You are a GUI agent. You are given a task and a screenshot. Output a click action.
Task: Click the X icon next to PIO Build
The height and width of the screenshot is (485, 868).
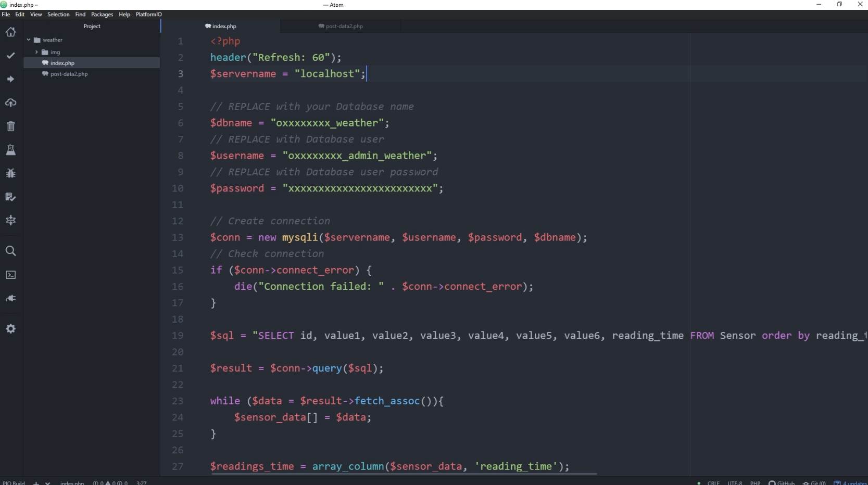pyautogui.click(x=47, y=483)
